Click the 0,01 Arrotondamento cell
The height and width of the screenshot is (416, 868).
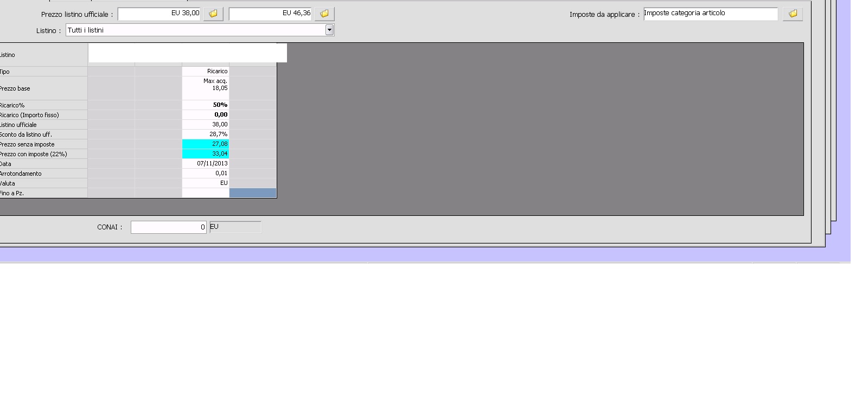[206, 174]
